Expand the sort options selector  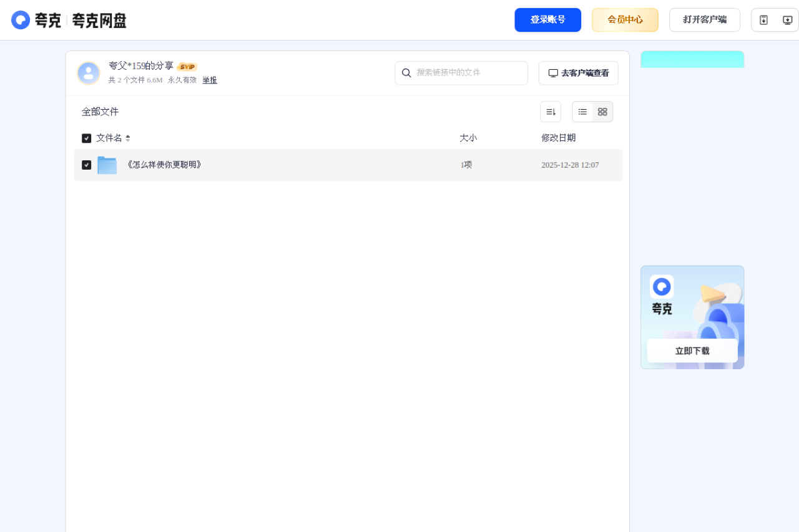pyautogui.click(x=551, y=111)
